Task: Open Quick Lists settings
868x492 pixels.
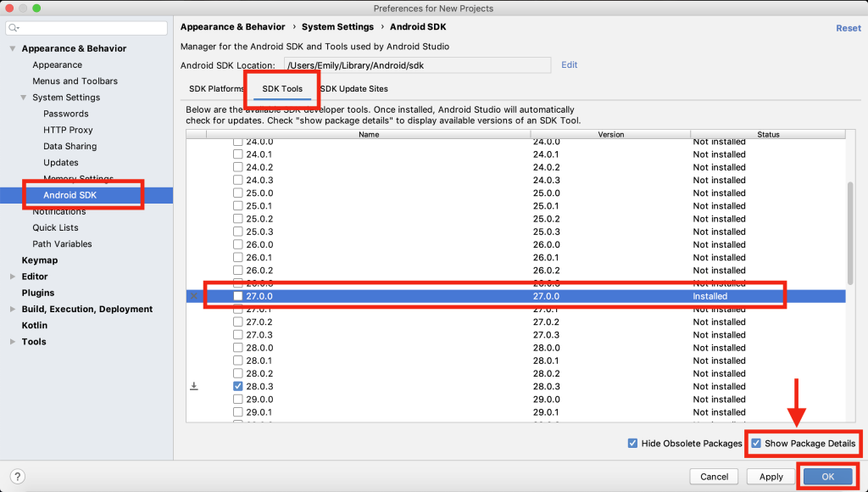Action: click(55, 227)
